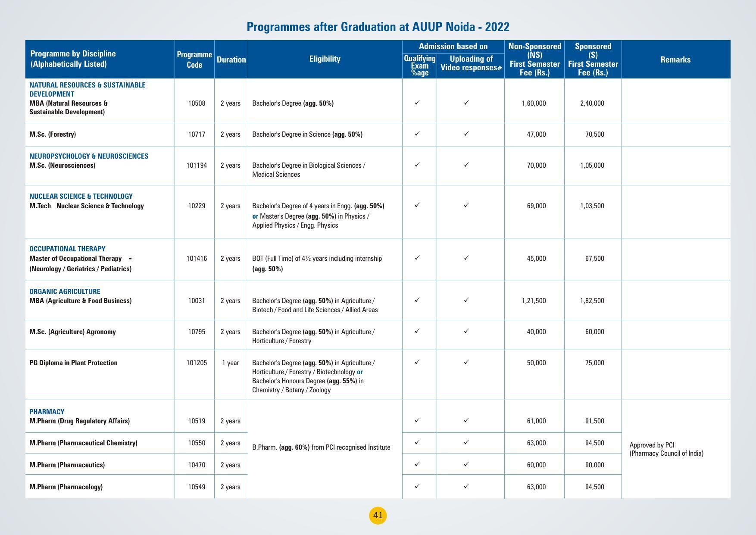This screenshot has width=756, height=535.
Task: Click 'B.Pharm. (agg. 60%) from PCI recognised Institute'
Action: 321,447
